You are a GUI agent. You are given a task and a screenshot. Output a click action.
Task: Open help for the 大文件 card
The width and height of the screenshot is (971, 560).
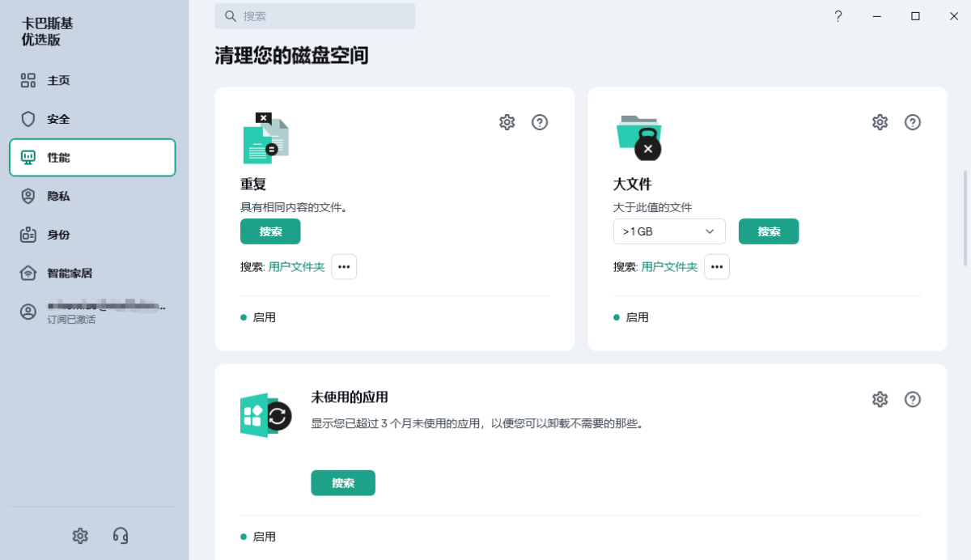click(x=912, y=122)
